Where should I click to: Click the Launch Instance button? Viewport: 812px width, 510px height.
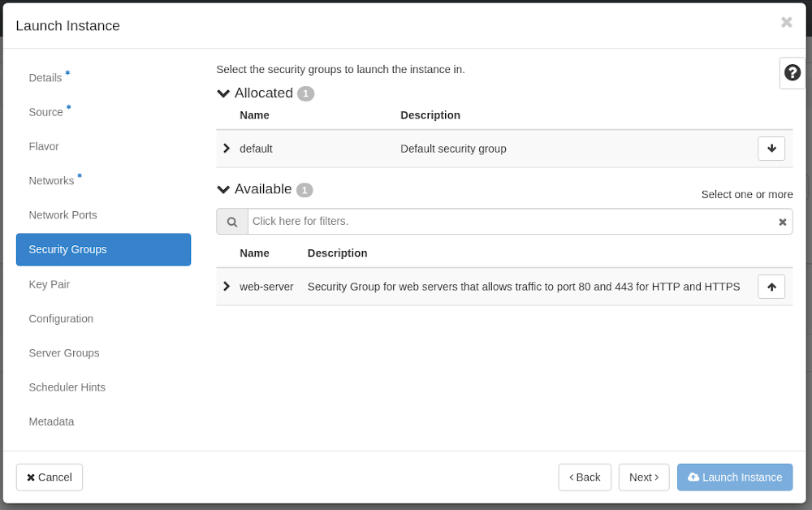point(735,478)
